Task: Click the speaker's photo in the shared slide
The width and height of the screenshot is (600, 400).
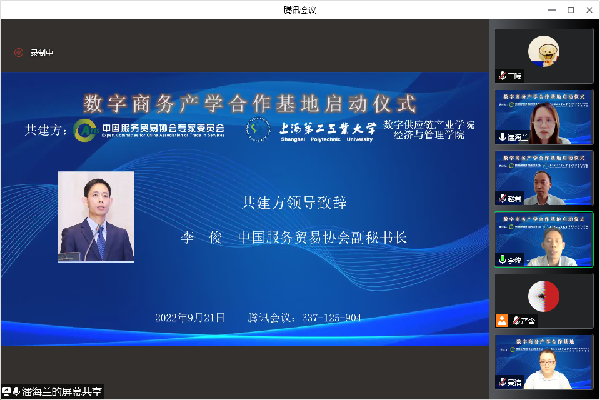Action: pyautogui.click(x=96, y=216)
